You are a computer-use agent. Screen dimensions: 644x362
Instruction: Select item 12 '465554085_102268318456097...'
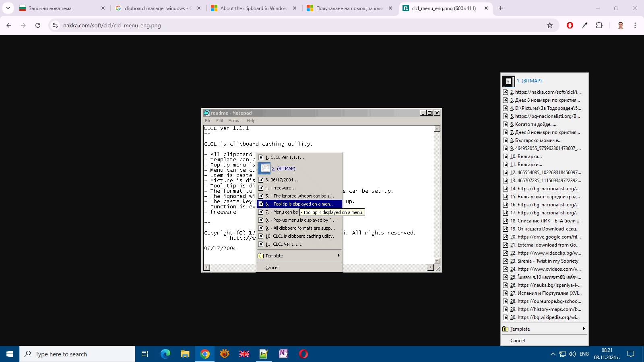(545, 173)
